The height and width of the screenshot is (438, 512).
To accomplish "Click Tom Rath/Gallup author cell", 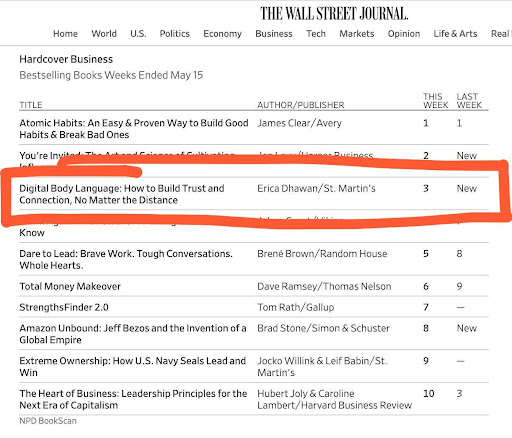I will pos(295,307).
